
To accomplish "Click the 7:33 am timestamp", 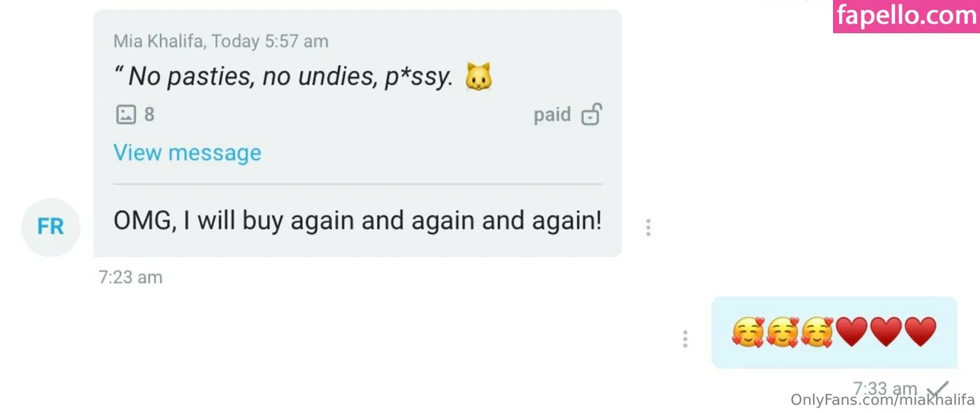I will point(884,388).
